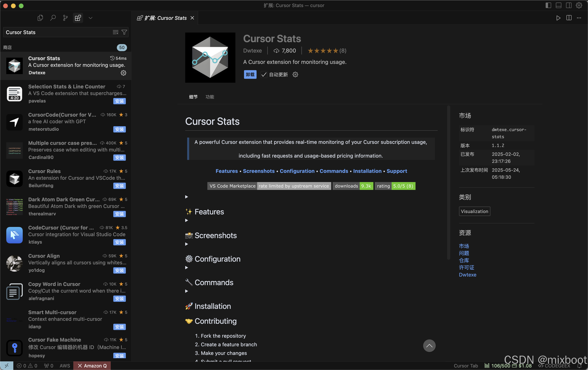This screenshot has height=370, width=588.
Task: Toggle the auto update checkbox
Action: pos(264,74)
